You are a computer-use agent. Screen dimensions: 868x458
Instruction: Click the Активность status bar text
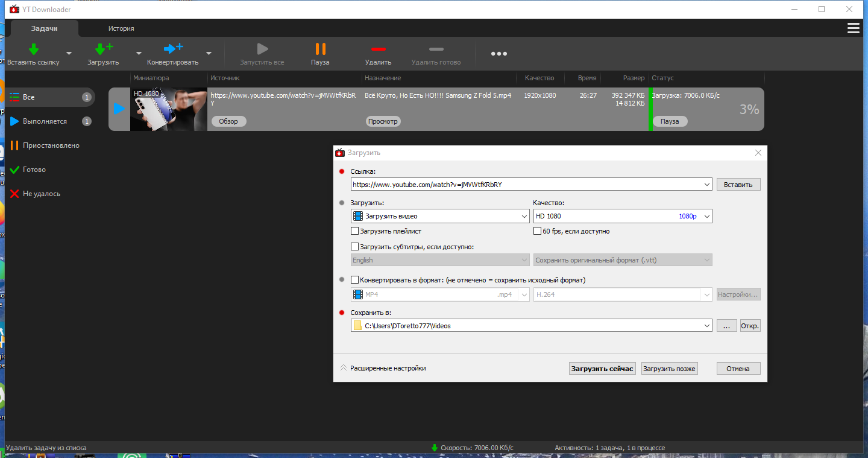point(610,448)
